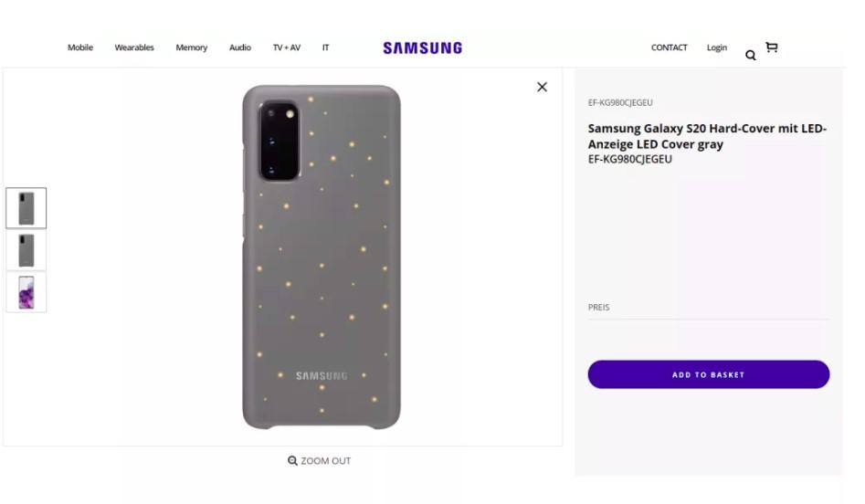Close the image viewer with the X

(542, 87)
